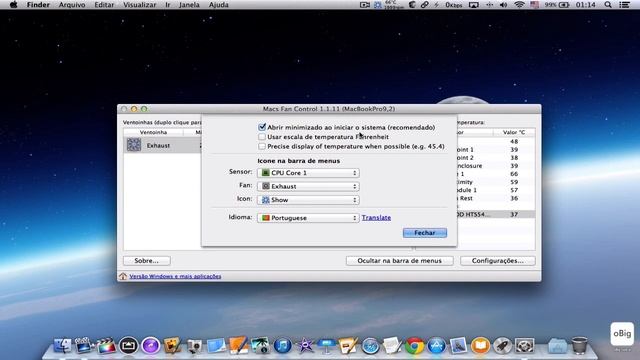Select the sensor row with value 66
The image size is (640, 360).
(496, 174)
